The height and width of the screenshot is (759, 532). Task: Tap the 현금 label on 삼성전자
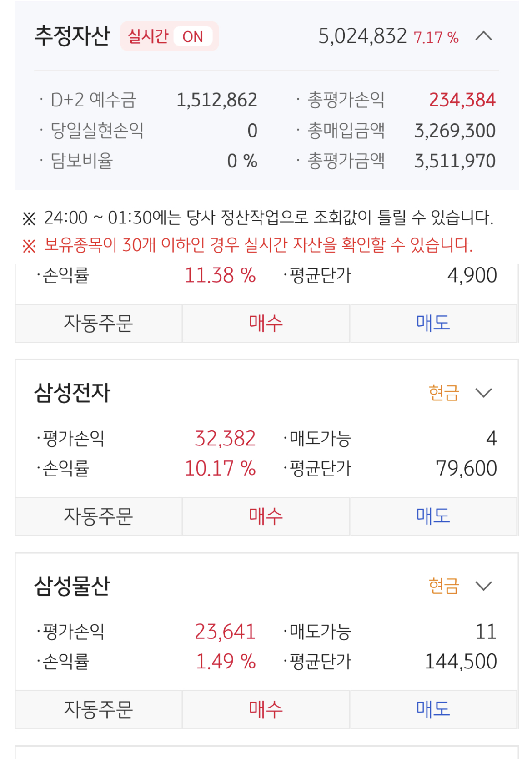[444, 393]
